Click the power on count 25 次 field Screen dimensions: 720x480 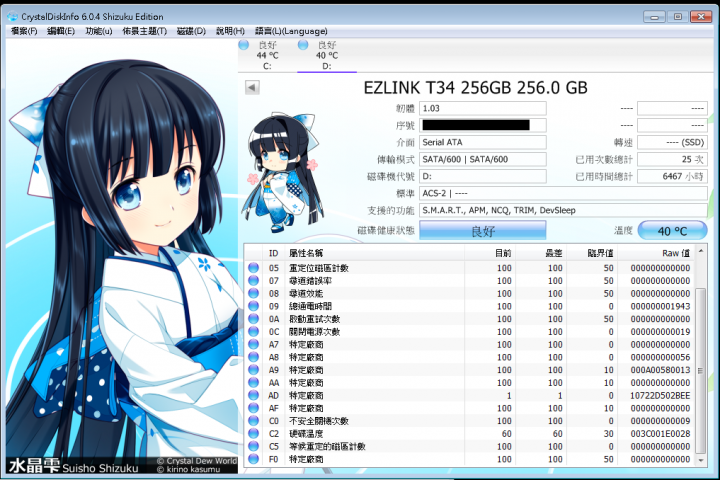pyautogui.click(x=672, y=159)
